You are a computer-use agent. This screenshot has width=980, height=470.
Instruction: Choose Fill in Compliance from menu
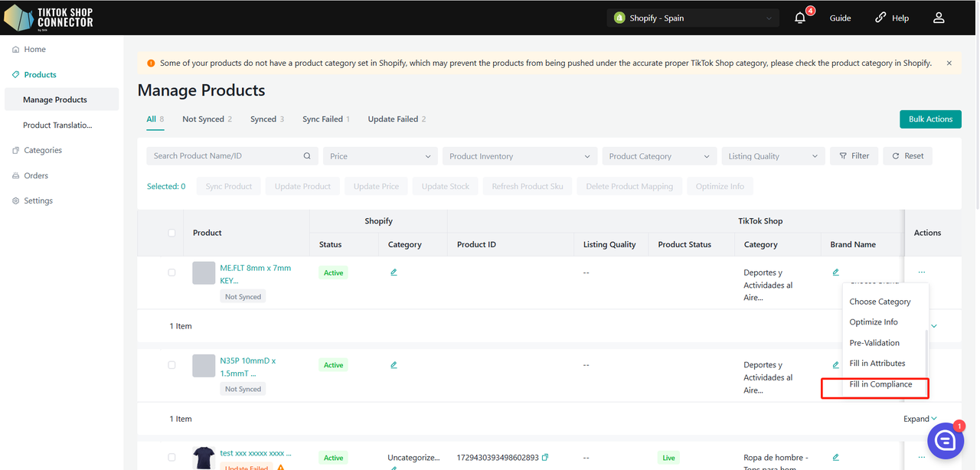(880, 384)
